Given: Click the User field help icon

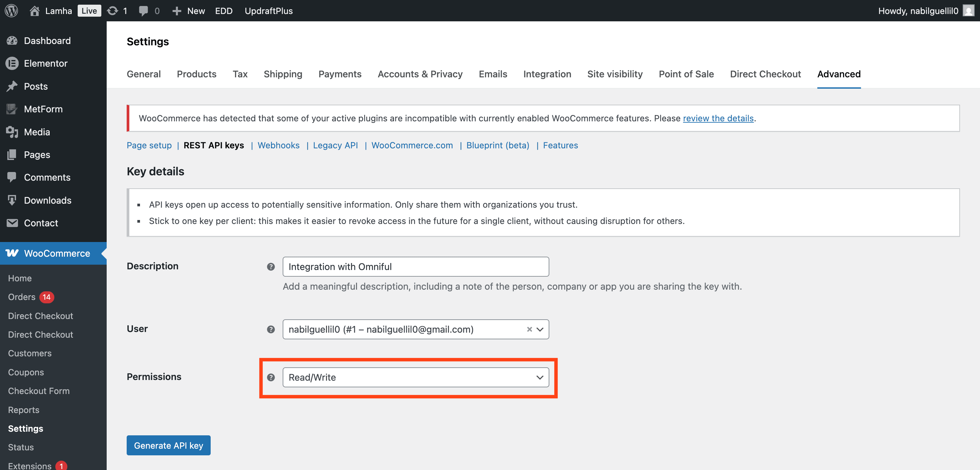Looking at the screenshot, I should [270, 329].
